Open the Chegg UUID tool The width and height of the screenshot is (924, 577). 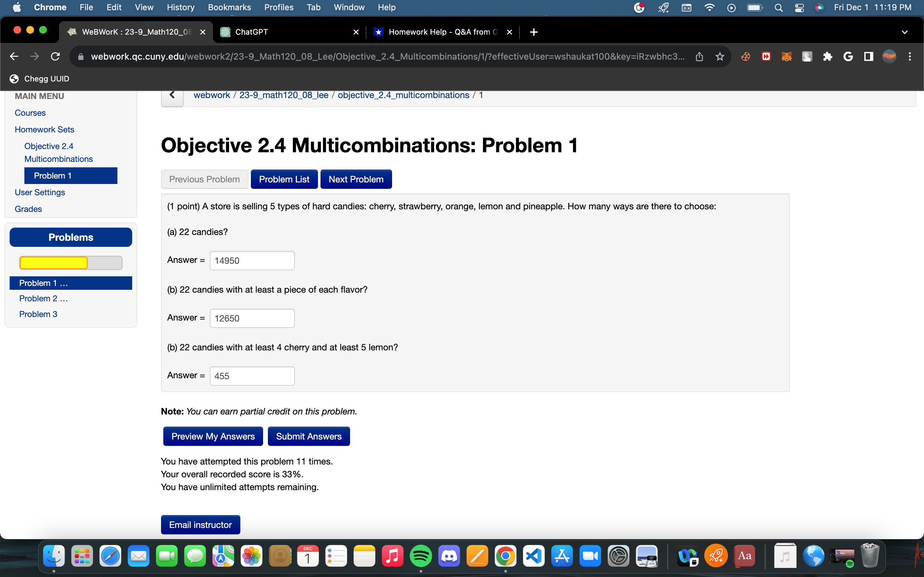[x=39, y=79]
